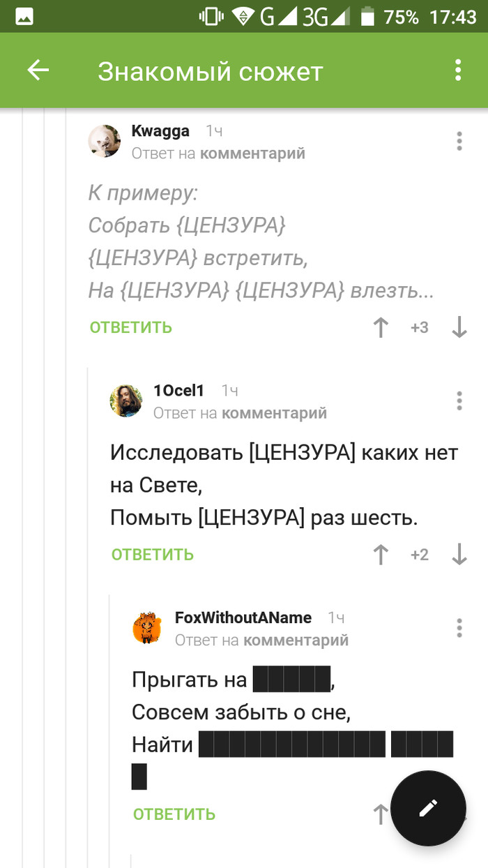Viewport: 488px width, 868px height.
Task: Open 1Ocel1's avatar picture
Action: (126, 401)
